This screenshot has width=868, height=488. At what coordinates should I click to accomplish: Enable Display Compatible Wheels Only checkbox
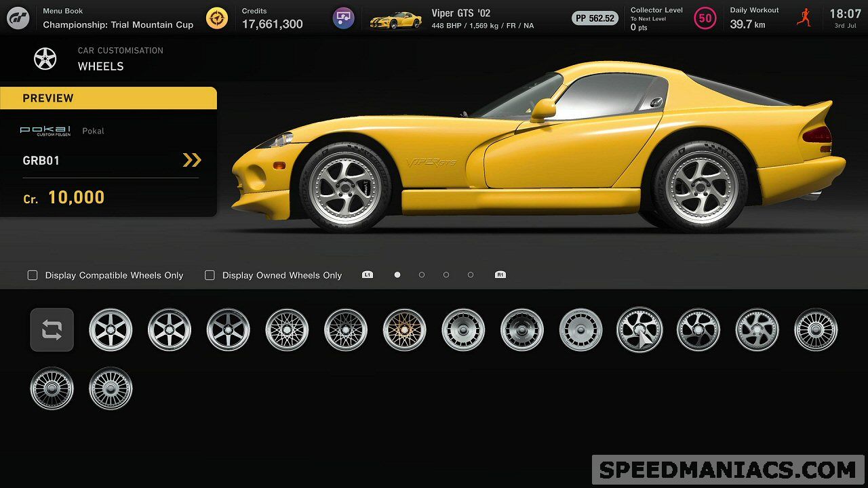(x=33, y=275)
